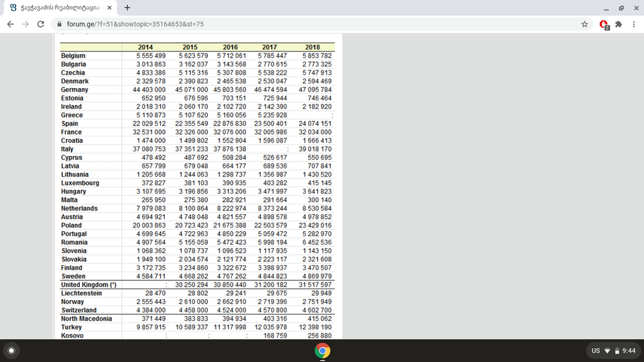Focus the address bar URL
The width and height of the screenshot is (644, 362).
click(x=135, y=25)
